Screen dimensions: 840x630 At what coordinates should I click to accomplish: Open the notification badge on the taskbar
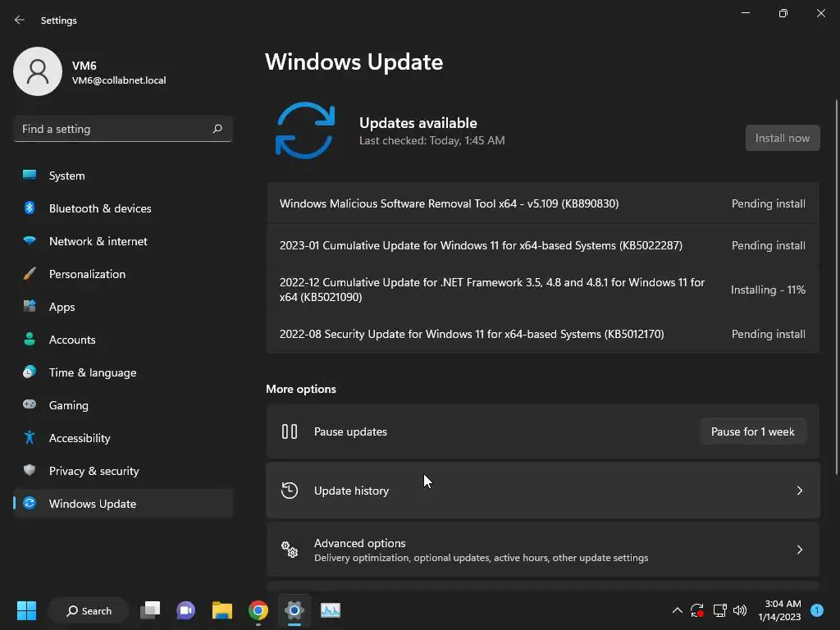click(817, 610)
